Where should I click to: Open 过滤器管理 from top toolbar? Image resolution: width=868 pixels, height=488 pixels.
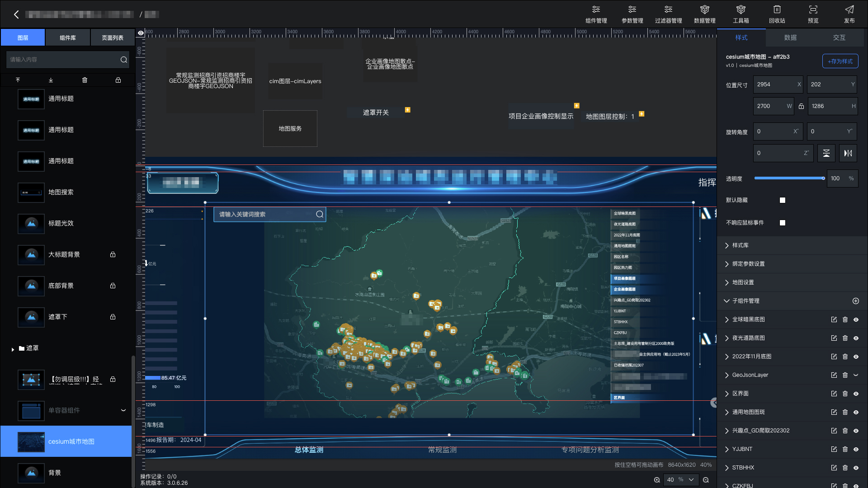668,14
